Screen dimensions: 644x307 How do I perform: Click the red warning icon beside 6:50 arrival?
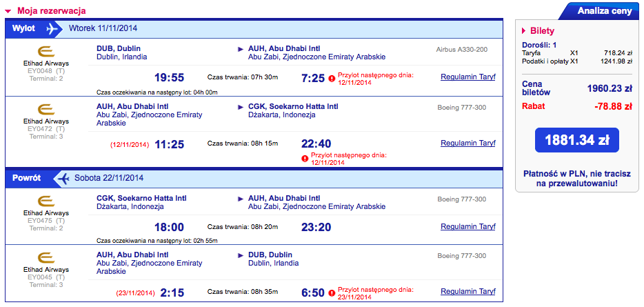pos(332,293)
